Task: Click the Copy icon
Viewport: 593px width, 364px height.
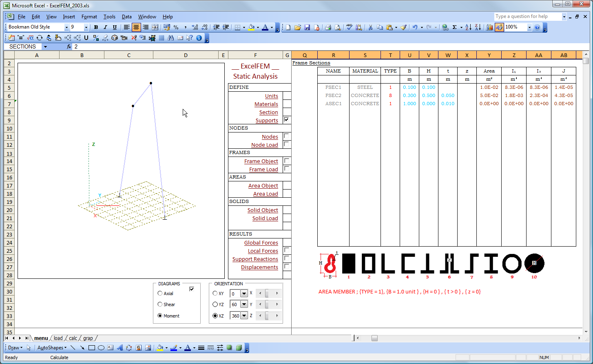Action: coord(380,27)
